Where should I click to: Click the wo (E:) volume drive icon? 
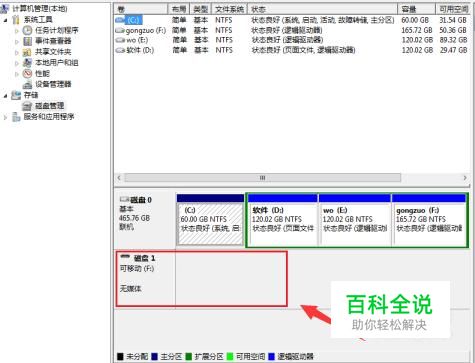[120, 40]
